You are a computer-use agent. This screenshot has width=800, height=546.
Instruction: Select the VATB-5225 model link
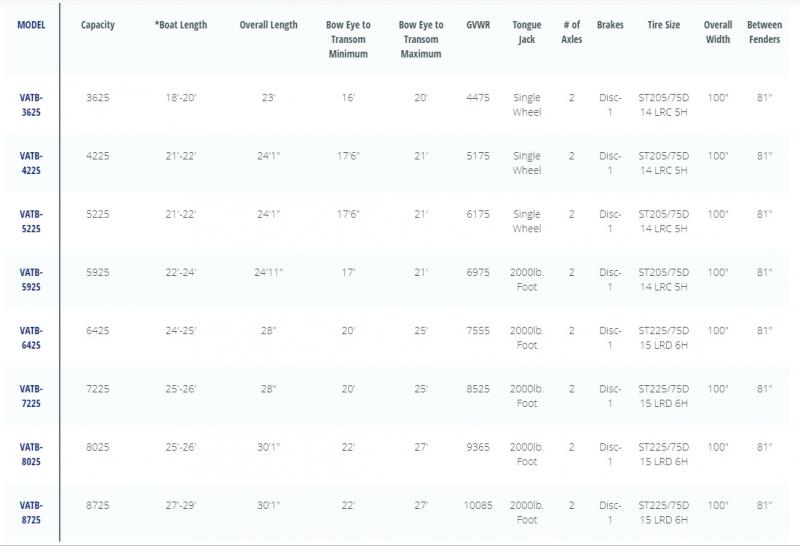point(31,221)
